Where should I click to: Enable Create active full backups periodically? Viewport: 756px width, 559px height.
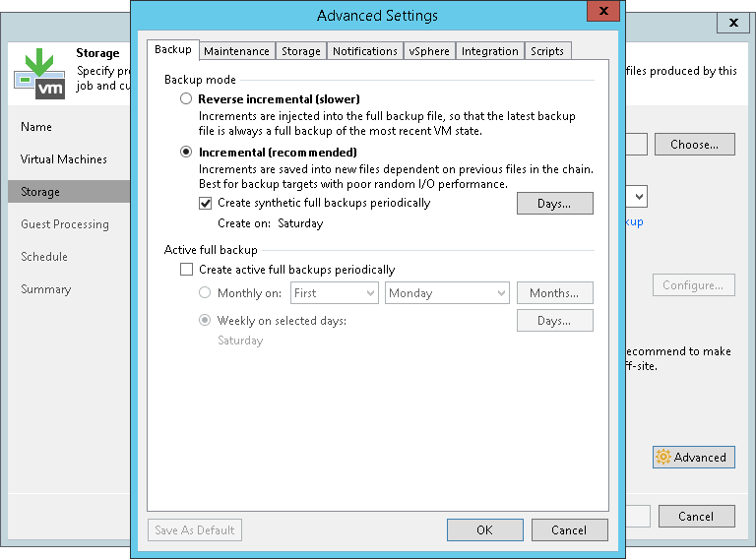pos(186,269)
